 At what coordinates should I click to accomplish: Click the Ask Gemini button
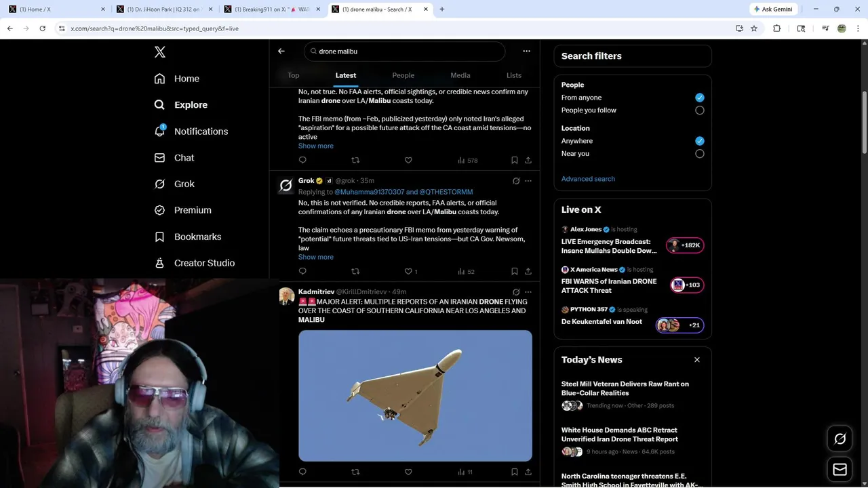[772, 9]
